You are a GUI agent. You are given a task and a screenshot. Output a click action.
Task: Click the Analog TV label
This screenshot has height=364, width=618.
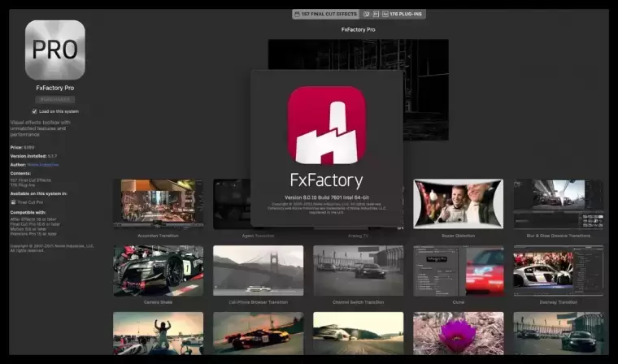(359, 236)
